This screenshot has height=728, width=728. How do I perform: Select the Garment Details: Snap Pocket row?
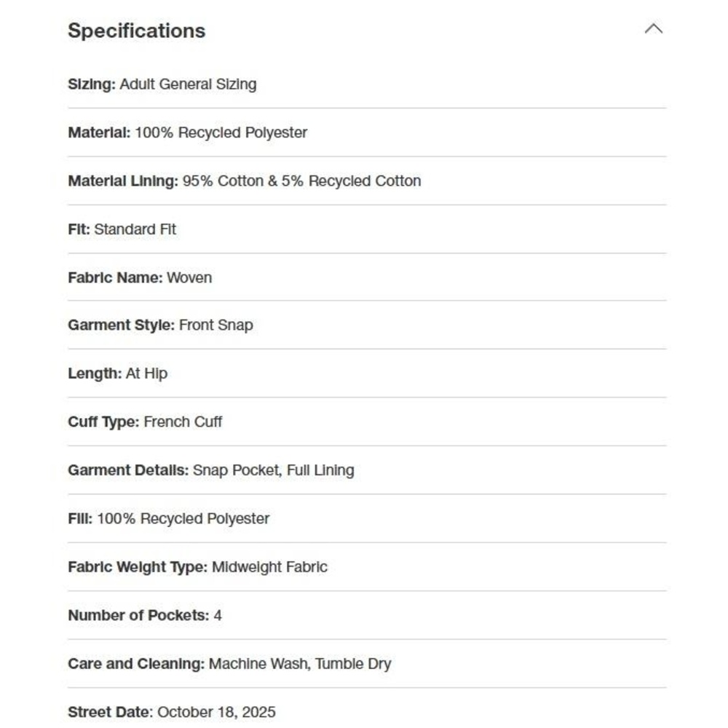(367, 470)
